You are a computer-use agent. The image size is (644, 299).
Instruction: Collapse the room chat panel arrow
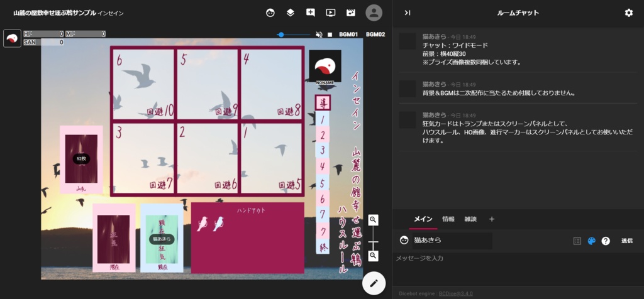tap(407, 13)
